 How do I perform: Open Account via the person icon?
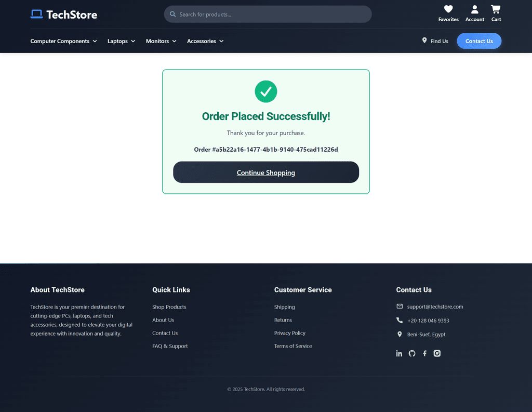(x=475, y=9)
